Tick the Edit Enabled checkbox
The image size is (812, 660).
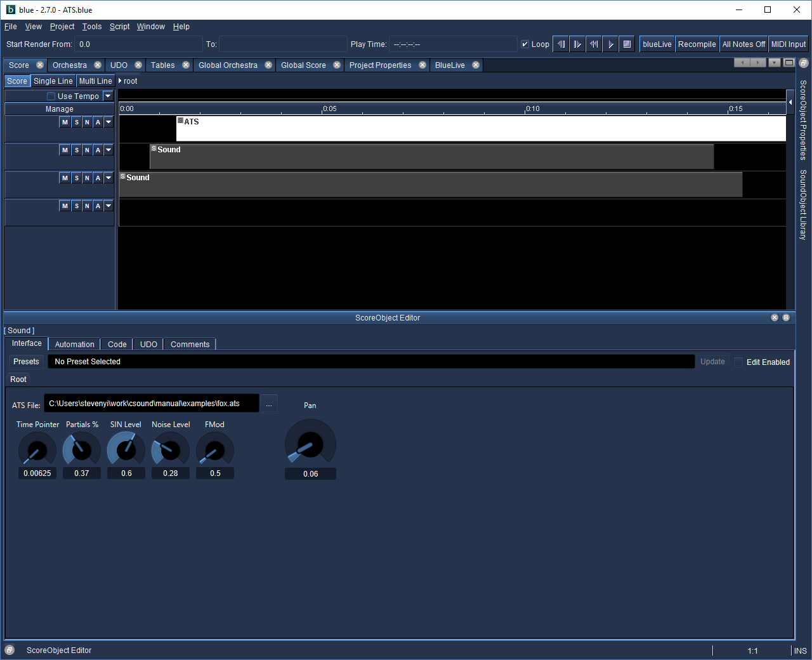coord(738,362)
